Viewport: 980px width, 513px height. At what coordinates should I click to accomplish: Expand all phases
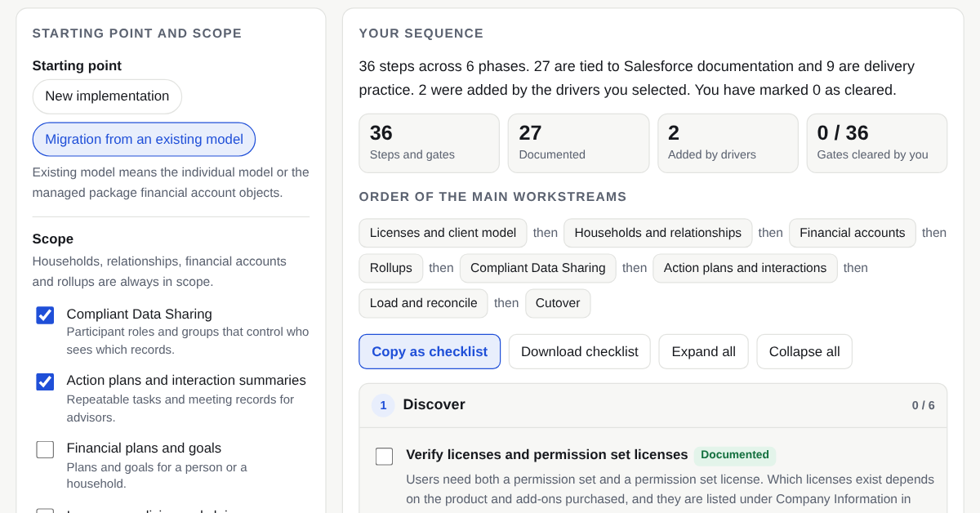pos(703,351)
